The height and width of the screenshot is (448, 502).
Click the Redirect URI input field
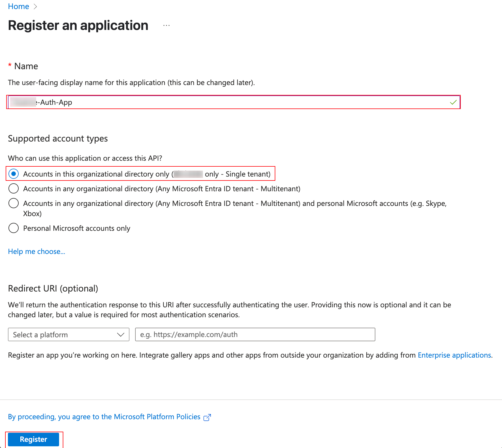(255, 334)
